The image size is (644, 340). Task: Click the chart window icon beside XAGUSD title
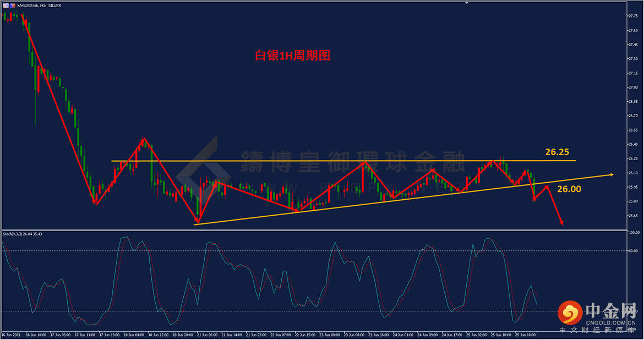click(6, 6)
